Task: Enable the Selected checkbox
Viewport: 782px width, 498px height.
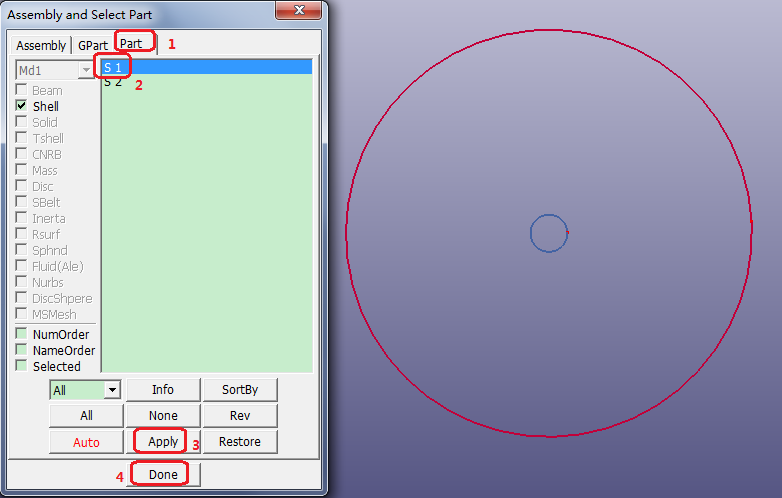Action: coord(21,365)
